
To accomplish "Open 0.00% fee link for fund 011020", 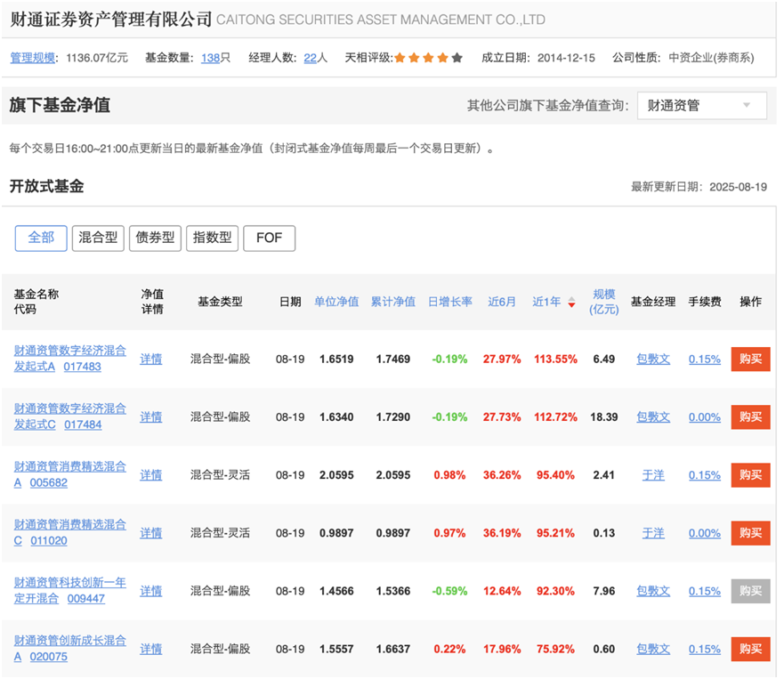I will 705,534.
